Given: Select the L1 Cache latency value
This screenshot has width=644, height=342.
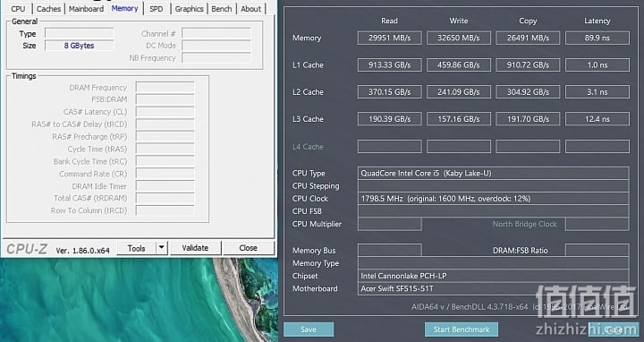Looking at the screenshot, I should 597,65.
